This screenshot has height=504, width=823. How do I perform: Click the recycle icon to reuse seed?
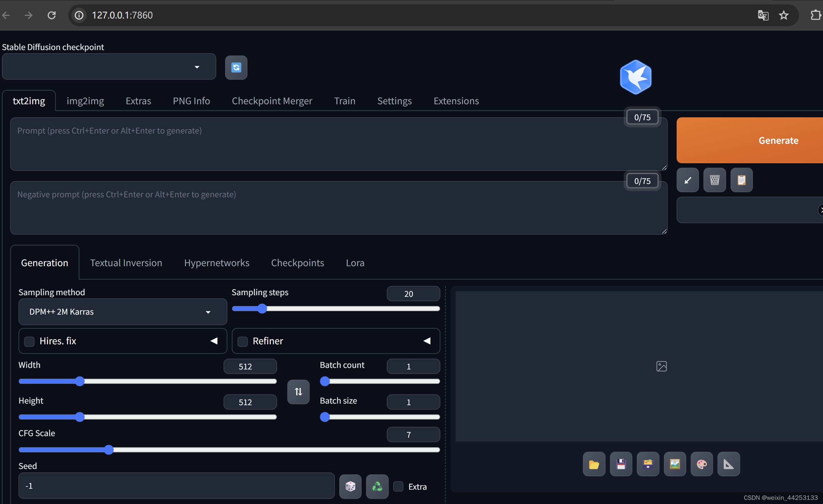point(377,486)
